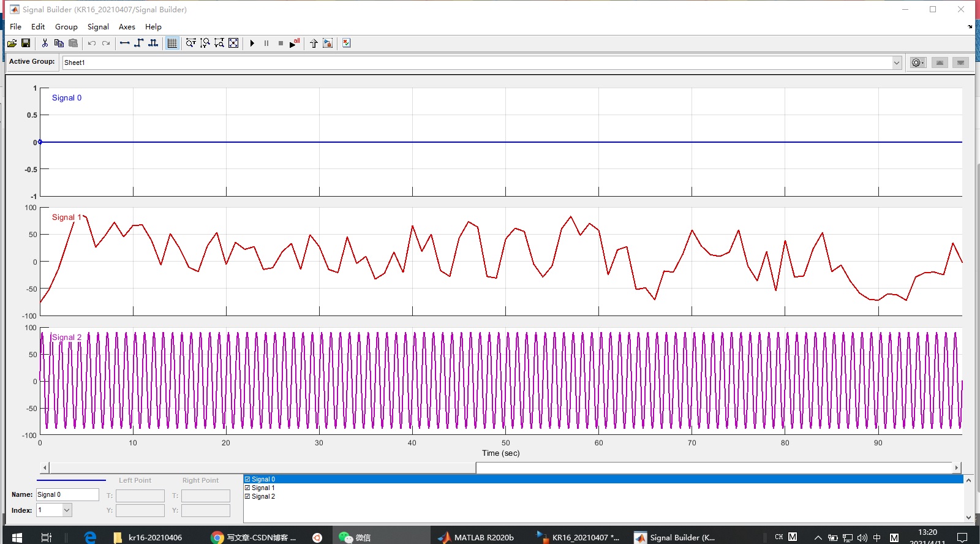
Task: Switch to the KR16_20210407 Simulink window
Action: tap(578, 537)
